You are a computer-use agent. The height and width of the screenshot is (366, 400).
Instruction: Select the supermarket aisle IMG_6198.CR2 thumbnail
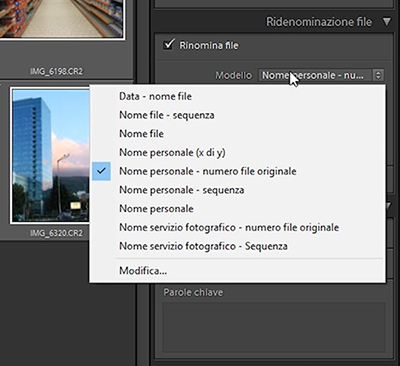click(62, 19)
